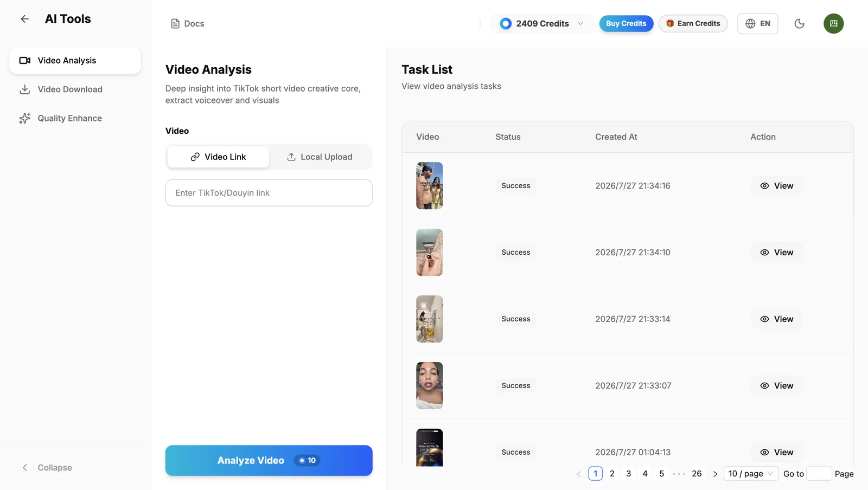Click Success status of 21:34:16 task
868x490 pixels.
point(515,186)
